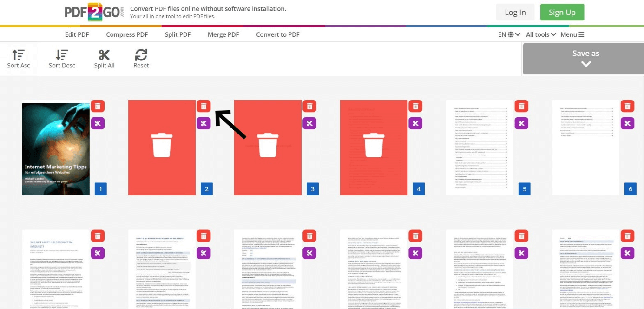
Task: Delete fifth page in second row
Action: click(521, 236)
